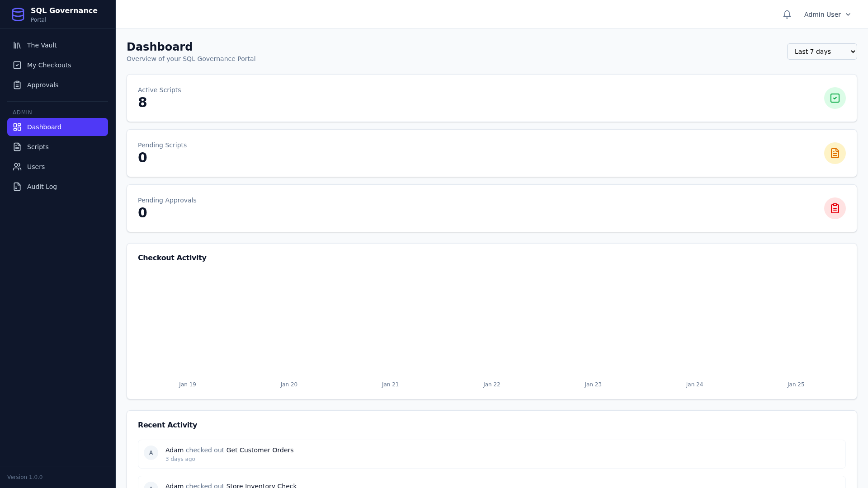This screenshot has height=488, width=868.
Task: Click the Approvals clipboard icon
Action: coord(17,85)
